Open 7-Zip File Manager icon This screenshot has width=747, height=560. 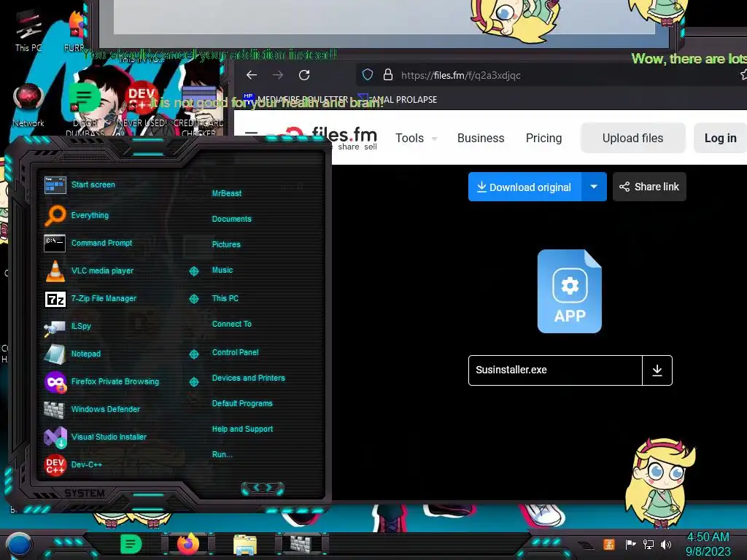[x=55, y=299]
